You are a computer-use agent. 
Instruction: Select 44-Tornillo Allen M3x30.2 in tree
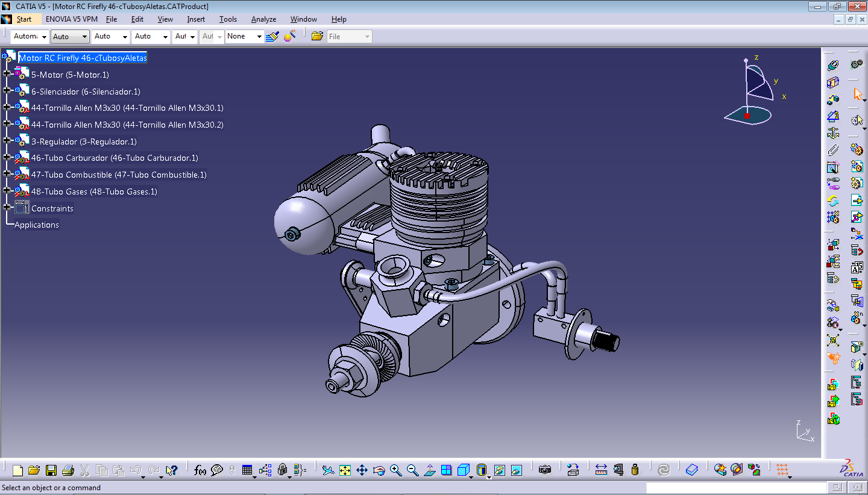(127, 125)
